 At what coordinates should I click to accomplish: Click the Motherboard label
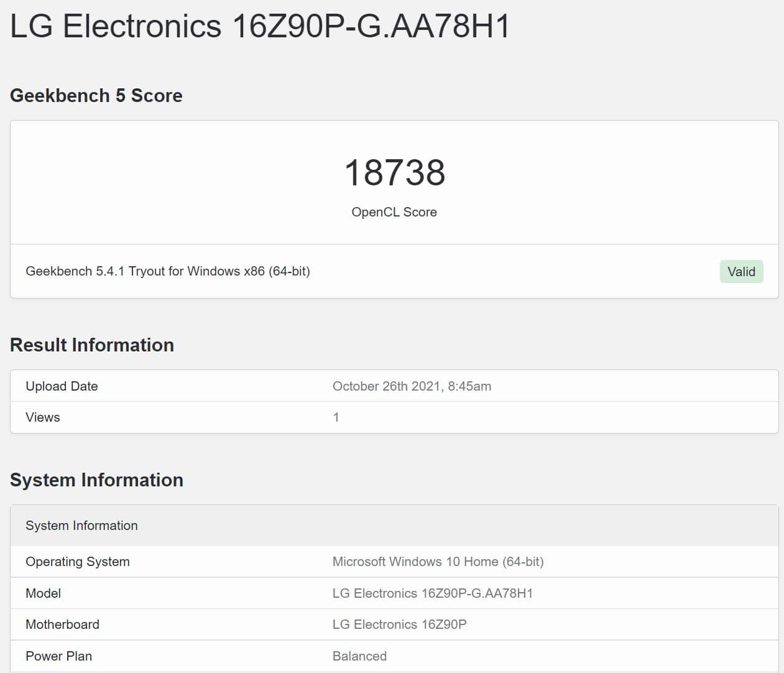pos(62,624)
